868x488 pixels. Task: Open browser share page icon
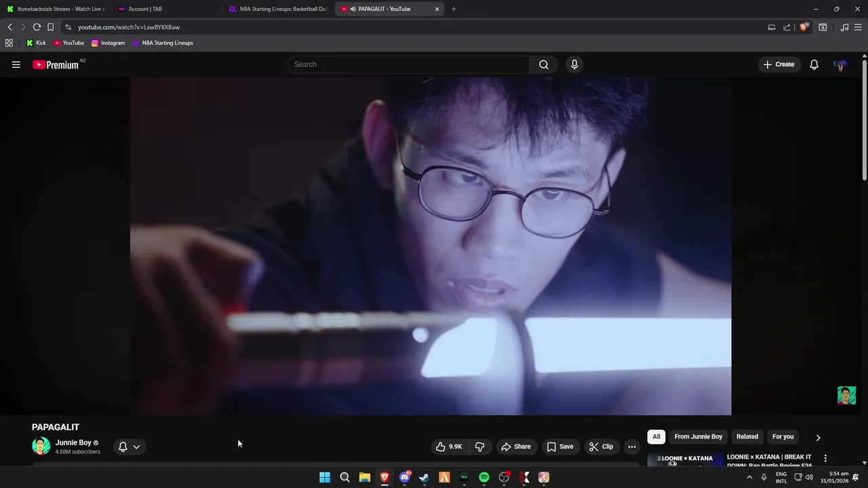click(787, 27)
